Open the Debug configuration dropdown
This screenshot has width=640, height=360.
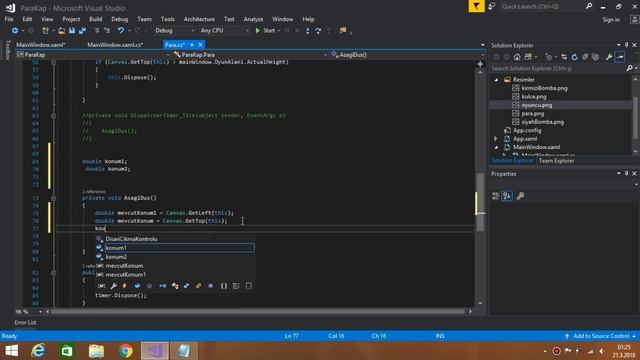tap(174, 31)
